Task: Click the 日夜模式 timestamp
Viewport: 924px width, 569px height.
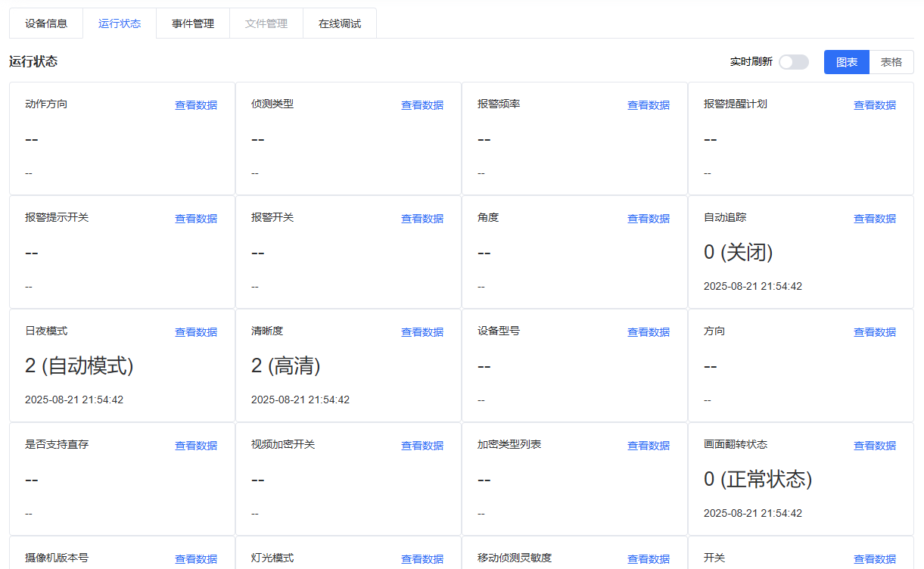Action: [74, 400]
